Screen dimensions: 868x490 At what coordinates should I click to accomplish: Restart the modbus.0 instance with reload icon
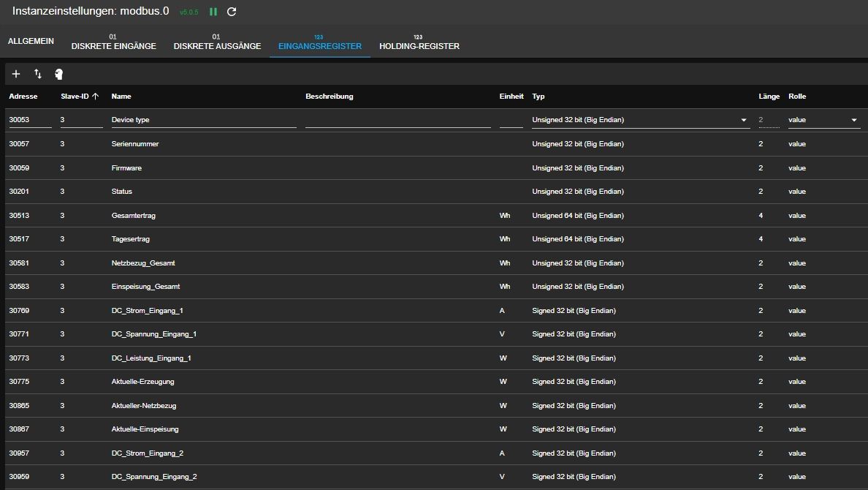tap(232, 12)
